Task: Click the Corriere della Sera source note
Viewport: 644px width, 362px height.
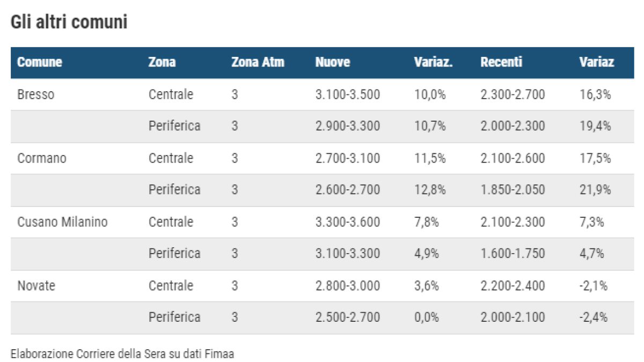Action: click(122, 353)
